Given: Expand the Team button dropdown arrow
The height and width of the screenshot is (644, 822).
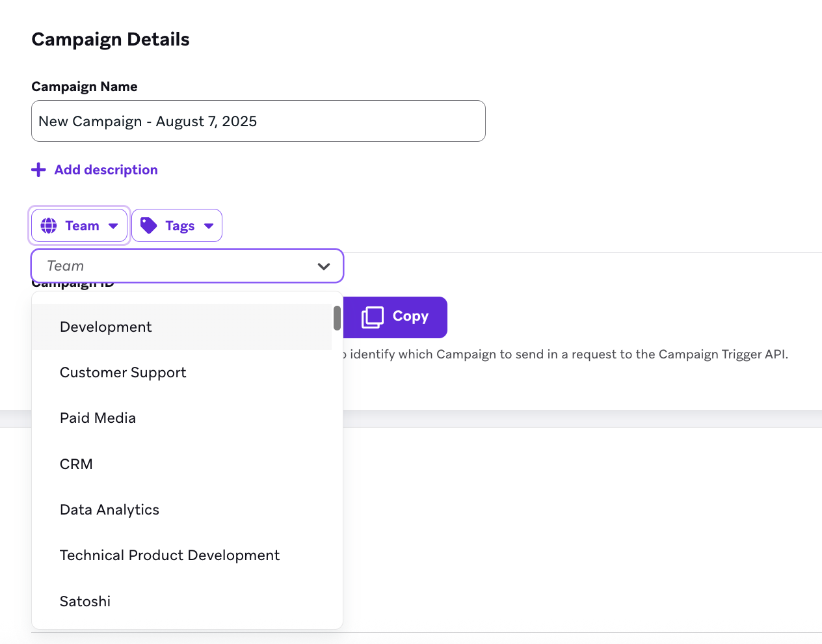Looking at the screenshot, I should tap(113, 226).
